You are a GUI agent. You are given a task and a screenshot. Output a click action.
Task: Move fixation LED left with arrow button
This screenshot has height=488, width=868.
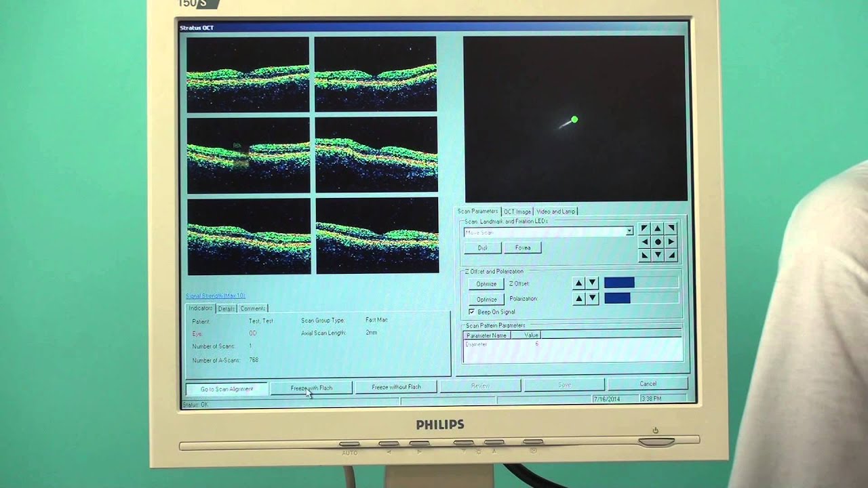tap(644, 241)
